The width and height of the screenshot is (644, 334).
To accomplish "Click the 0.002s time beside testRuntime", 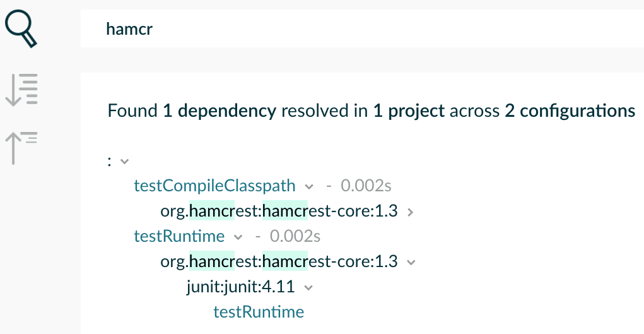I will tap(295, 236).
